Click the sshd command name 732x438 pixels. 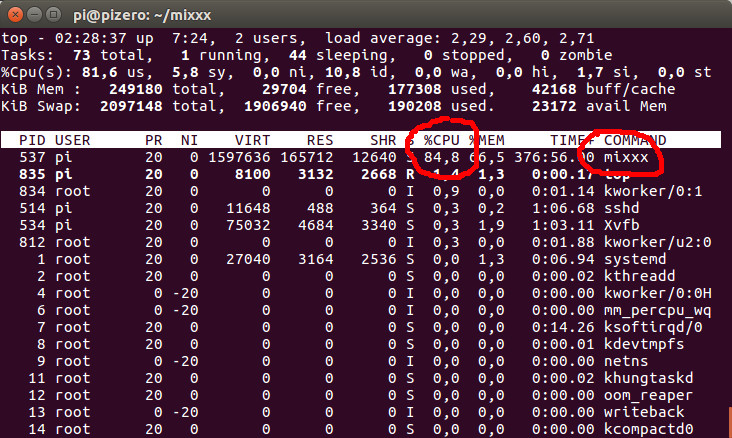pos(621,208)
